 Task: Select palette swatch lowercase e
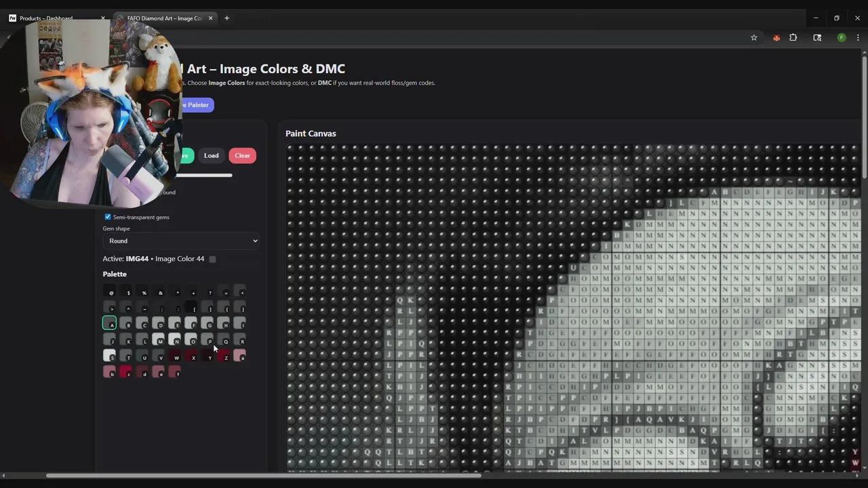(x=158, y=371)
